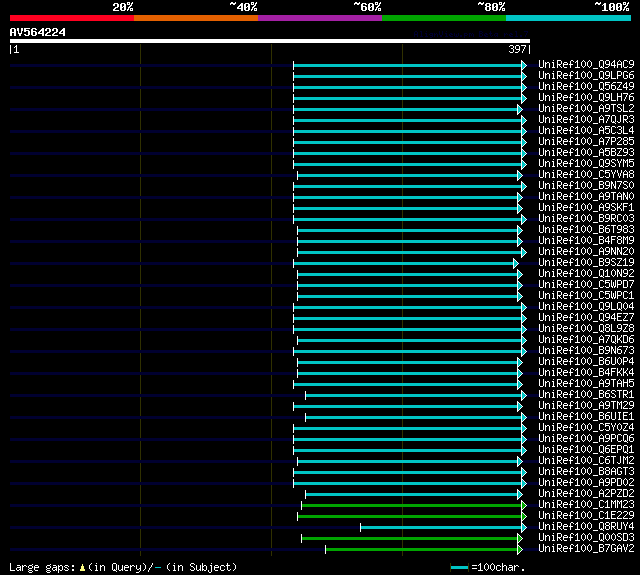
Task: Click the UniRef100_A2PZD2 label
Action: point(586,494)
